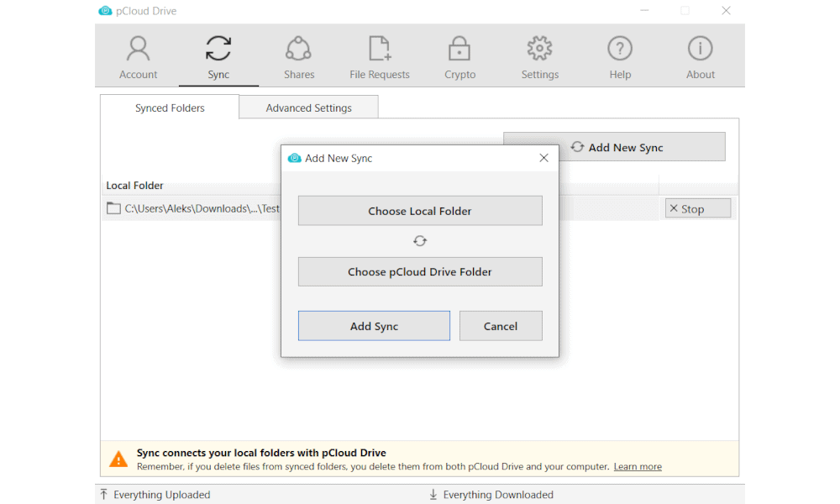840x504 pixels.
Task: Click Everything Downloaded status
Action: click(498, 495)
